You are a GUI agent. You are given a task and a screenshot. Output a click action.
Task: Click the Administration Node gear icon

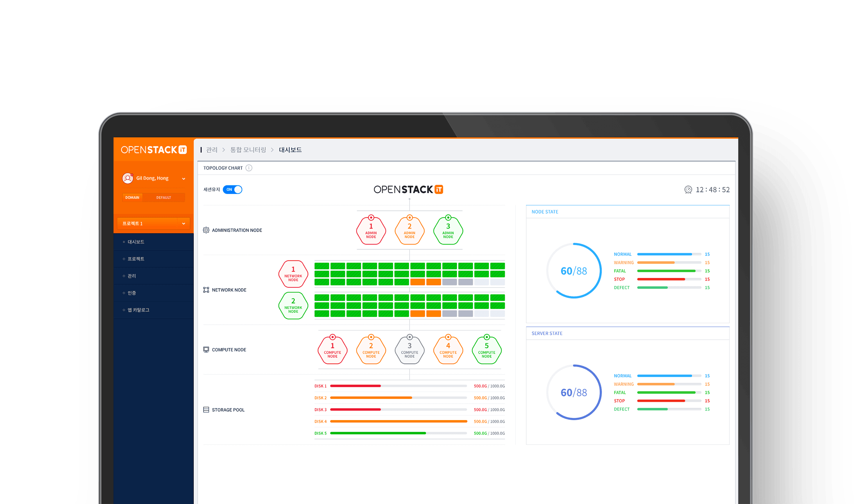coord(206,230)
